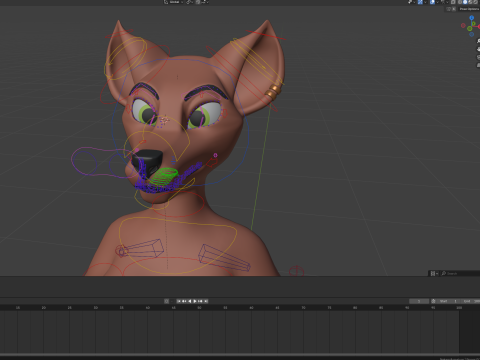Open the pivot point dropdown

[x=189, y=2]
